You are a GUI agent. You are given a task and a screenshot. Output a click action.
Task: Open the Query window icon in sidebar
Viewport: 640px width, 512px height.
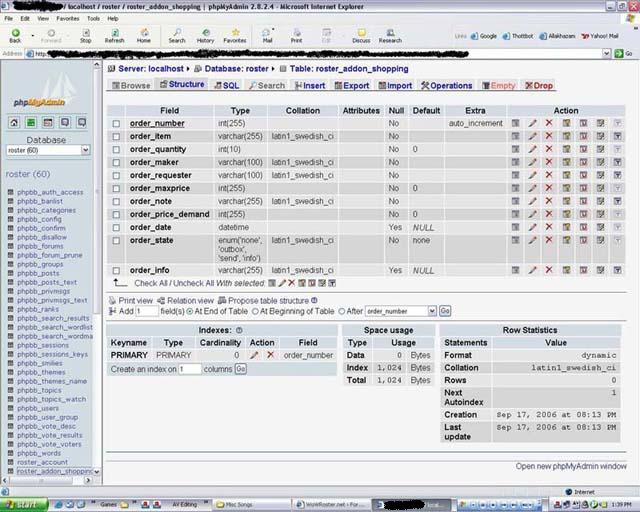click(48, 122)
